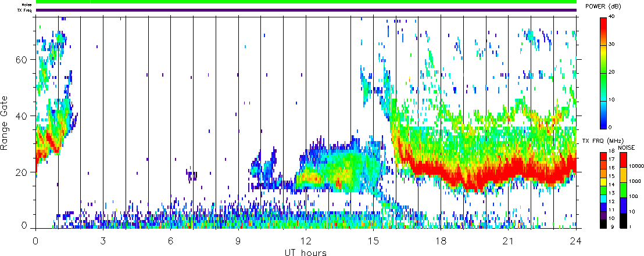Viewport: 644px width, 256px height.
Task: Click the "9" label on TX FRQ scale
Action: coord(613,226)
